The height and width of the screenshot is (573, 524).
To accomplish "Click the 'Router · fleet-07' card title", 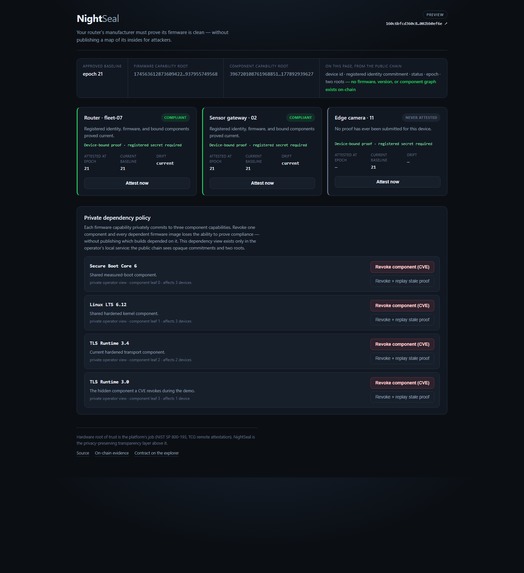I will pyautogui.click(x=103, y=118).
